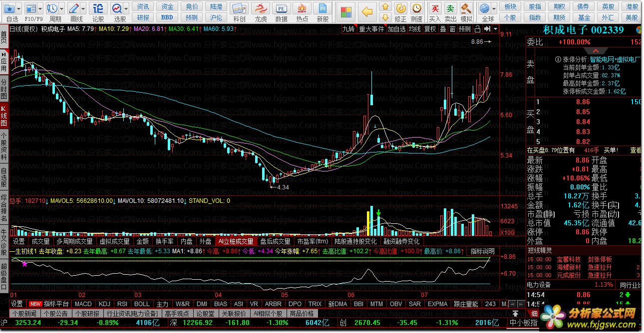The width and height of the screenshot is (644, 333).
Task: Click the 指标说明 button
Action: 483,251
